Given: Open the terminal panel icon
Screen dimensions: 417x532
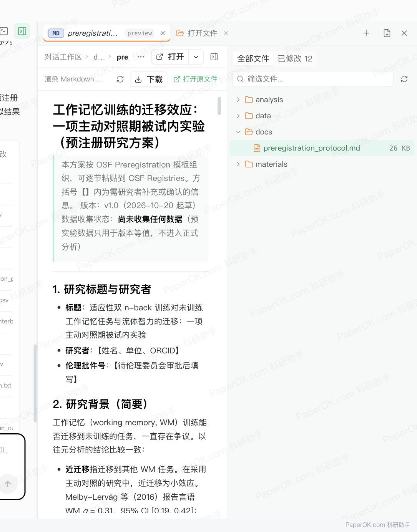Looking at the screenshot, I should pos(4,31).
